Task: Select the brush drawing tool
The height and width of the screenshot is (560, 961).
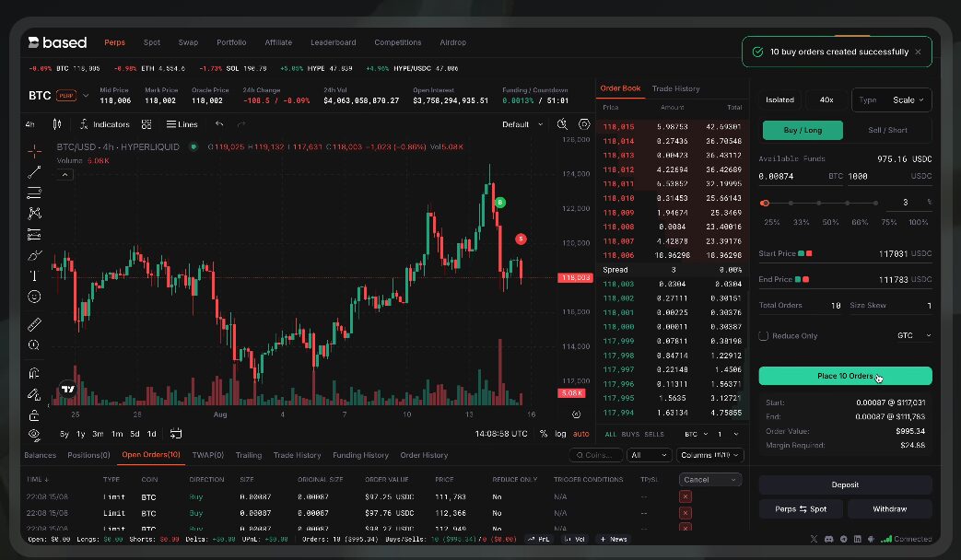Action: pyautogui.click(x=34, y=255)
